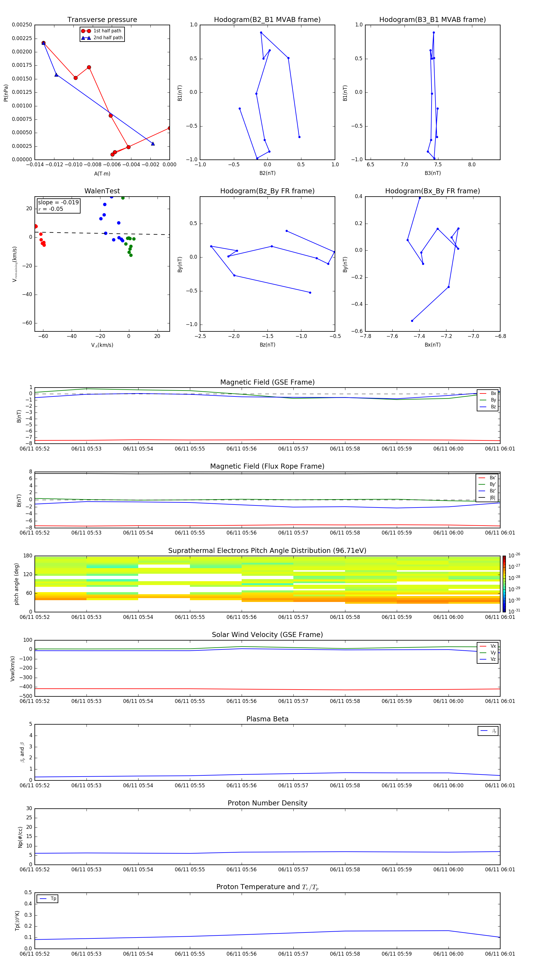Select the "B2(nT)" axis label
This screenshot has height=980, width=535.
tap(267, 173)
